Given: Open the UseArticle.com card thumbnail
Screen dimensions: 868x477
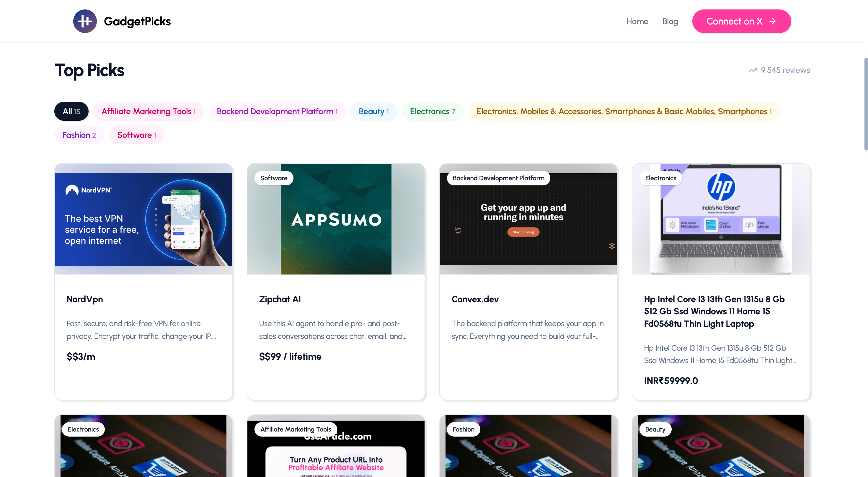Looking at the screenshot, I should [336, 446].
